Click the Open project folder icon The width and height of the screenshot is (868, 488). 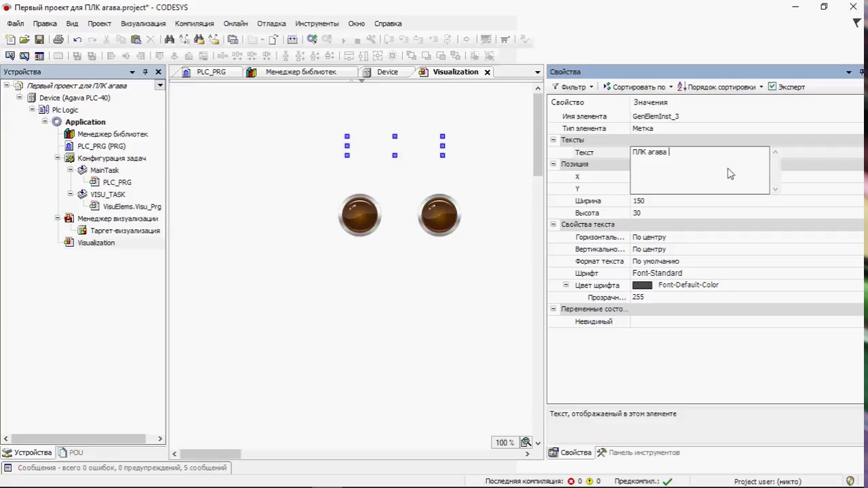24,40
